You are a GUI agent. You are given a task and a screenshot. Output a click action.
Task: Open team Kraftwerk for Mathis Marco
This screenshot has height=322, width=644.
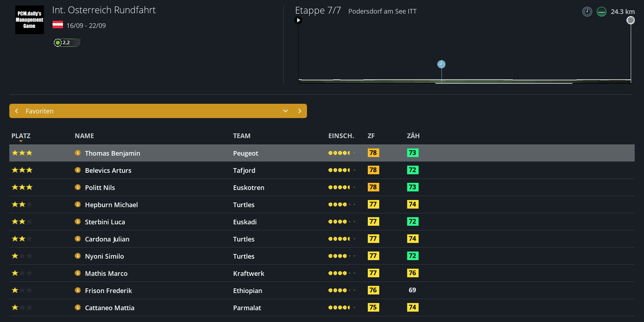coord(249,273)
